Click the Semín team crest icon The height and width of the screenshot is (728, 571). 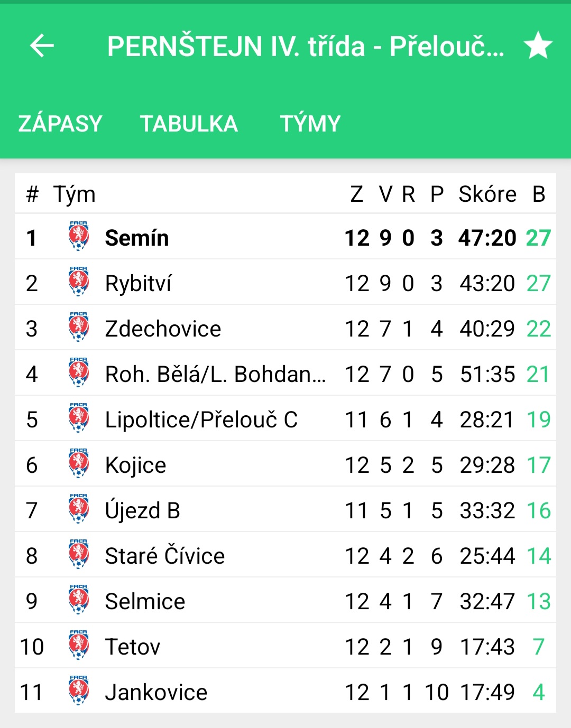pyautogui.click(x=78, y=236)
